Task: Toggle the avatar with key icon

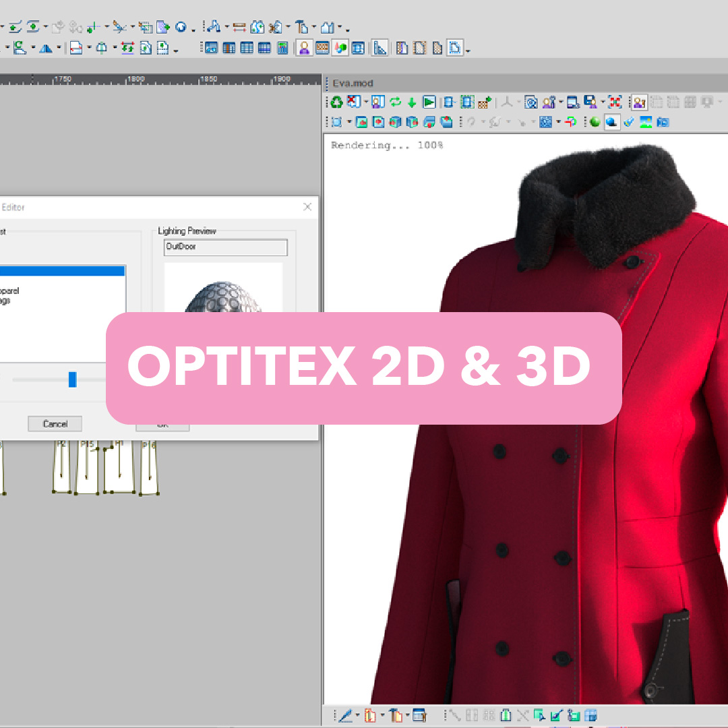Action: tap(639, 102)
